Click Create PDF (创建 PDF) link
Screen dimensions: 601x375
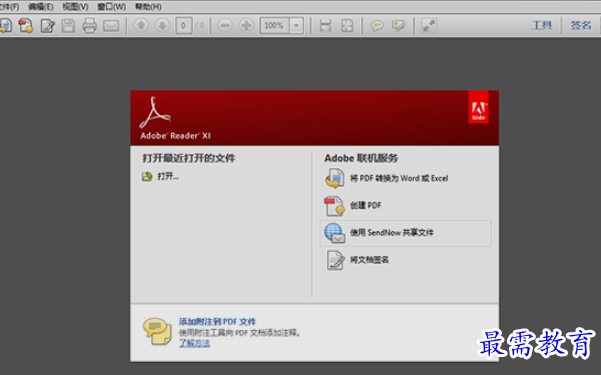(x=366, y=206)
